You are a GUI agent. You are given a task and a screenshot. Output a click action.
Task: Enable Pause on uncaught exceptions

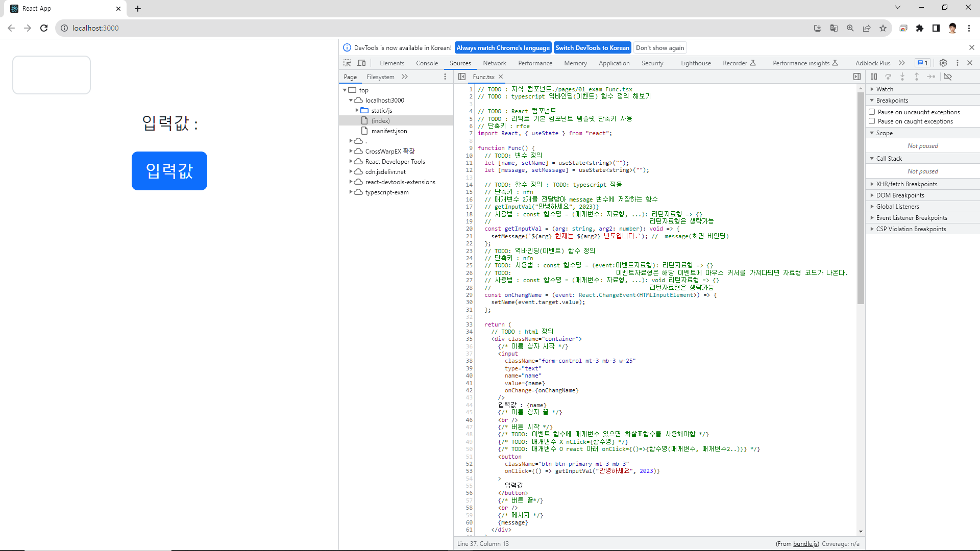[872, 112]
